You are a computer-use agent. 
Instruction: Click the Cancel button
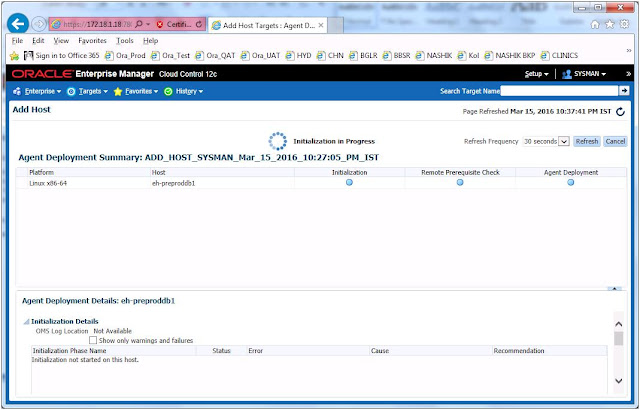point(615,142)
